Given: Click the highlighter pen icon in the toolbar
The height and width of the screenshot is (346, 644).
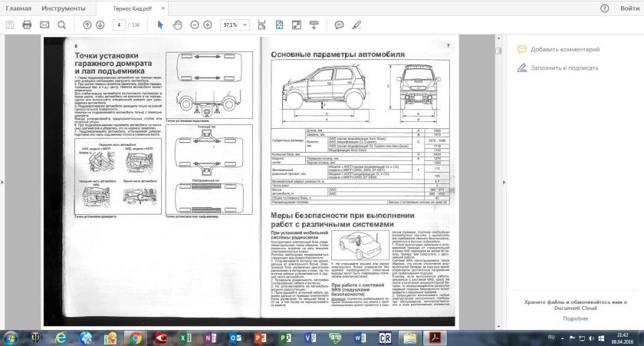Looking at the screenshot, I should pos(355,25).
